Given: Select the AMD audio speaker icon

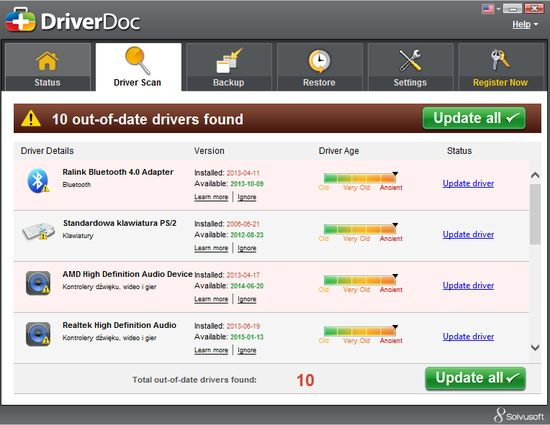Looking at the screenshot, I should pyautogui.click(x=38, y=283).
